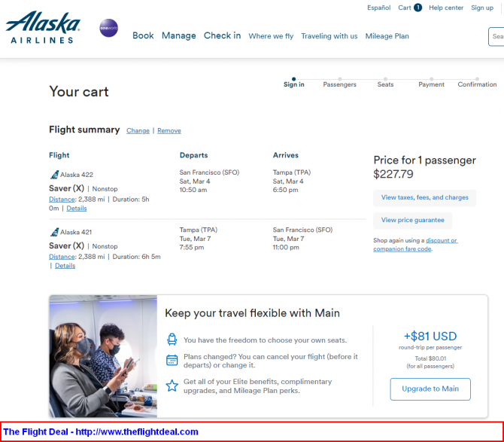Open discount or companion fare code link
The height and width of the screenshot is (442, 504).
415,245
